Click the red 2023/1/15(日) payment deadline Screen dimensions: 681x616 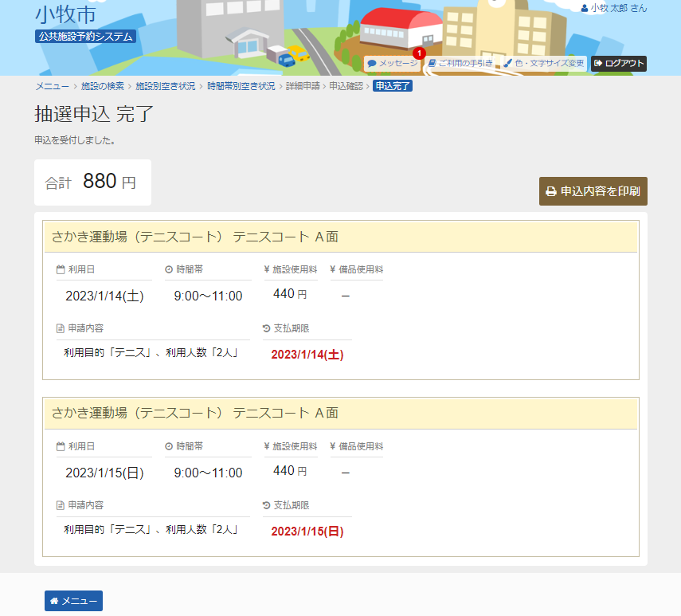[x=307, y=531]
